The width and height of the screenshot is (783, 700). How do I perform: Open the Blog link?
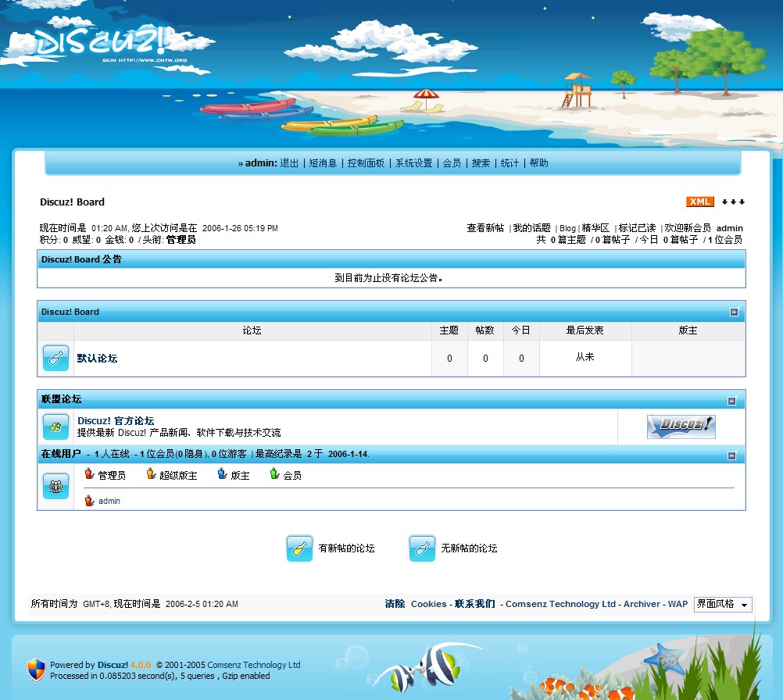(567, 228)
